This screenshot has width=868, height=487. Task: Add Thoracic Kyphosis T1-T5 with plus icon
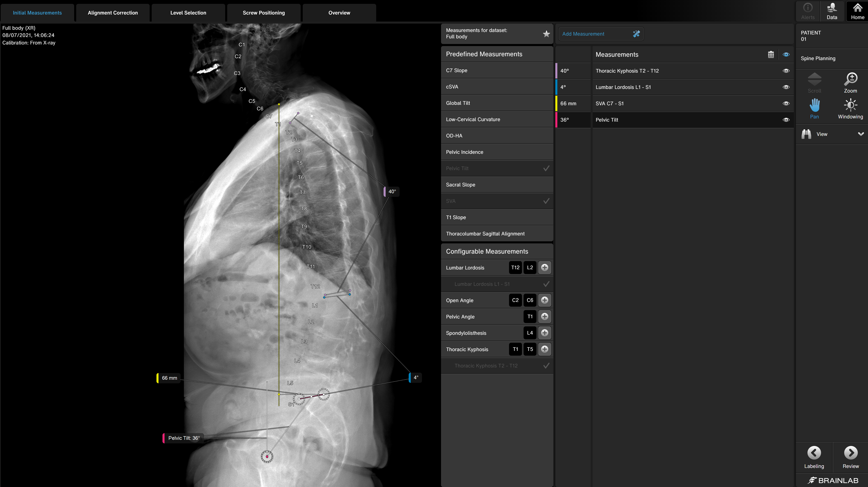pyautogui.click(x=544, y=349)
